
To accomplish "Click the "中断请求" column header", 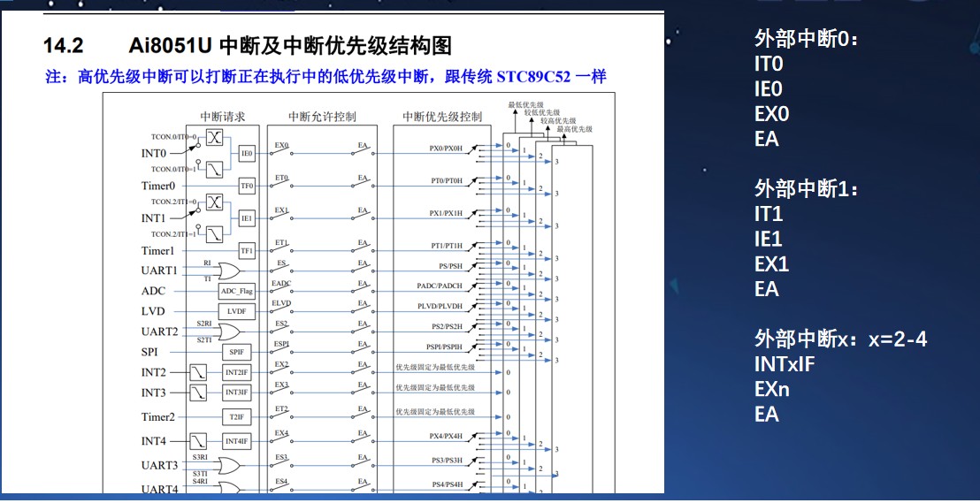I will [x=223, y=116].
